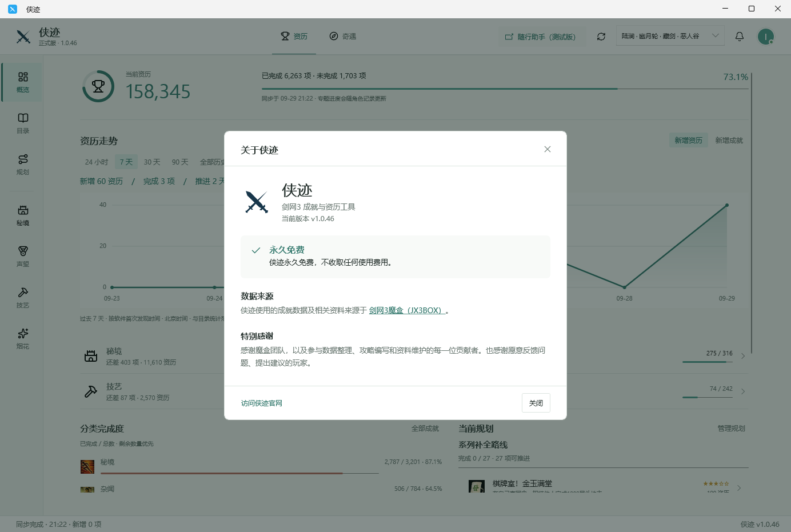Image resolution: width=791 pixels, height=532 pixels.
Task: Open the 剑网3魔盒 (JX3BOX) link
Action: pos(407,310)
